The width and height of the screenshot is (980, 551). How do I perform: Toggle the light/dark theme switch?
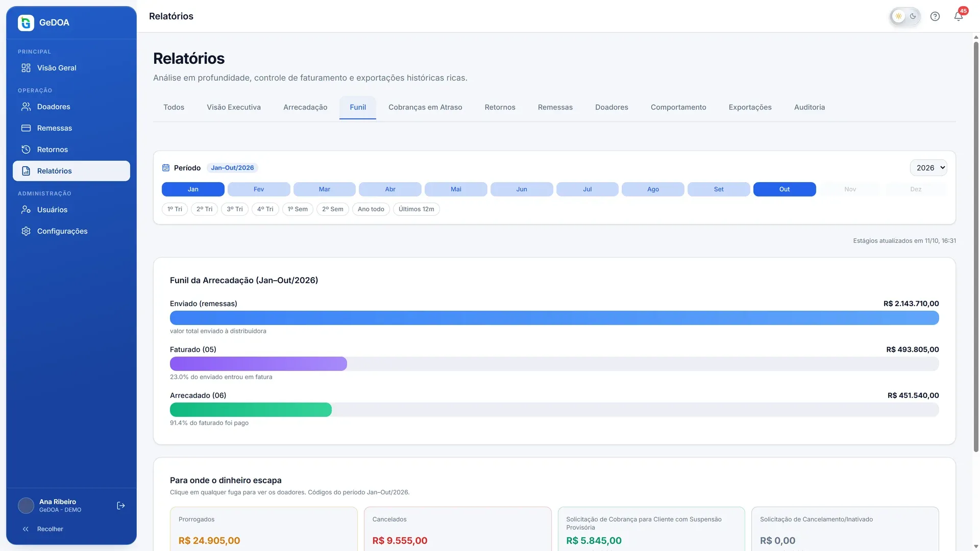pyautogui.click(x=905, y=16)
